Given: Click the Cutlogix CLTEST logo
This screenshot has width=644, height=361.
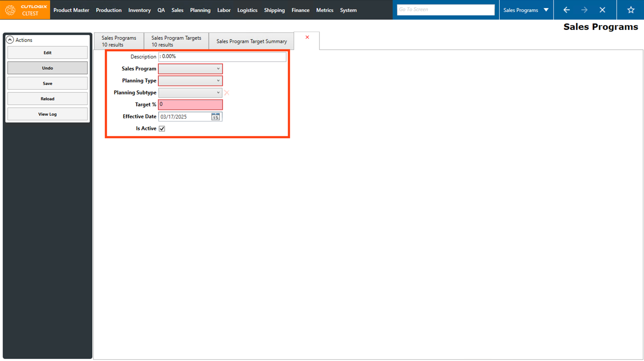Looking at the screenshot, I should 25,10.
